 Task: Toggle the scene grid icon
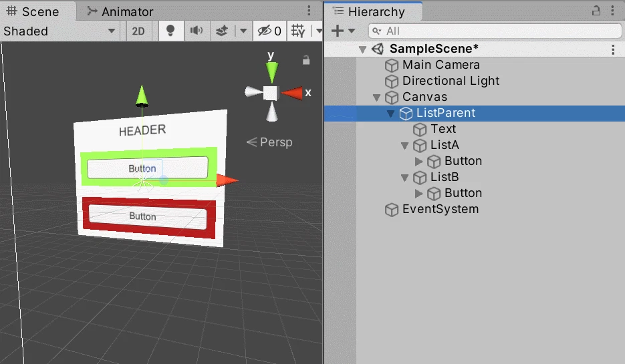(x=298, y=31)
